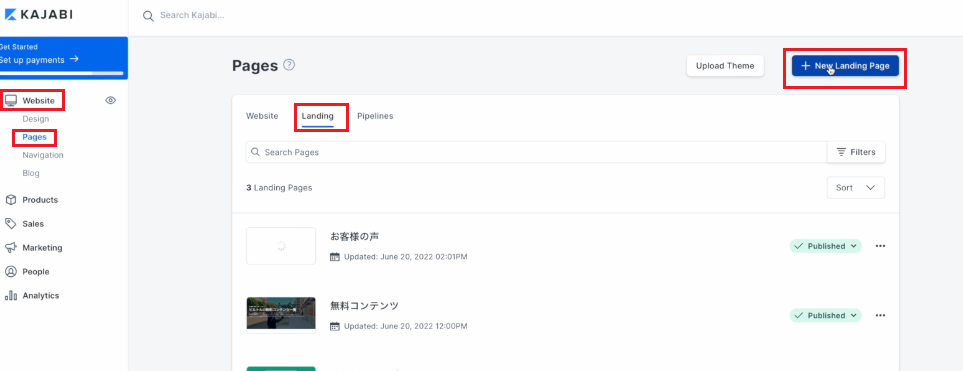This screenshot has height=371, width=963.
Task: Open the 無料コンテンツ page thumbnail
Action: (281, 315)
